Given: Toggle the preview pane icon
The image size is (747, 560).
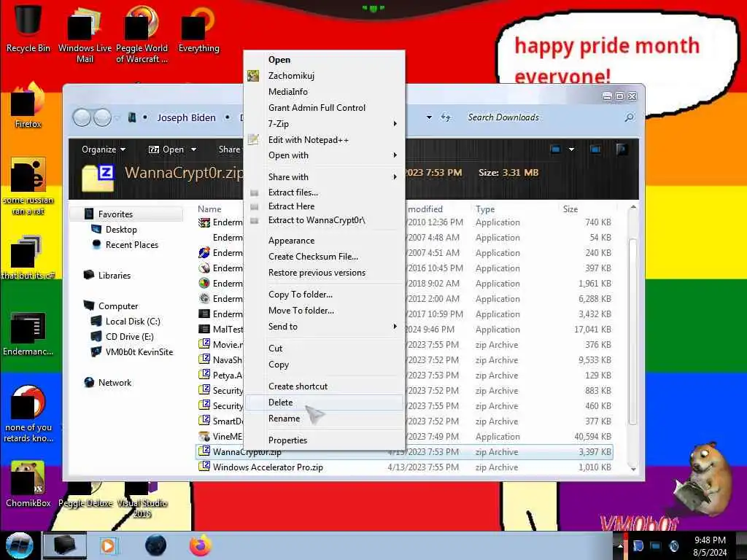Looking at the screenshot, I should tap(595, 149).
